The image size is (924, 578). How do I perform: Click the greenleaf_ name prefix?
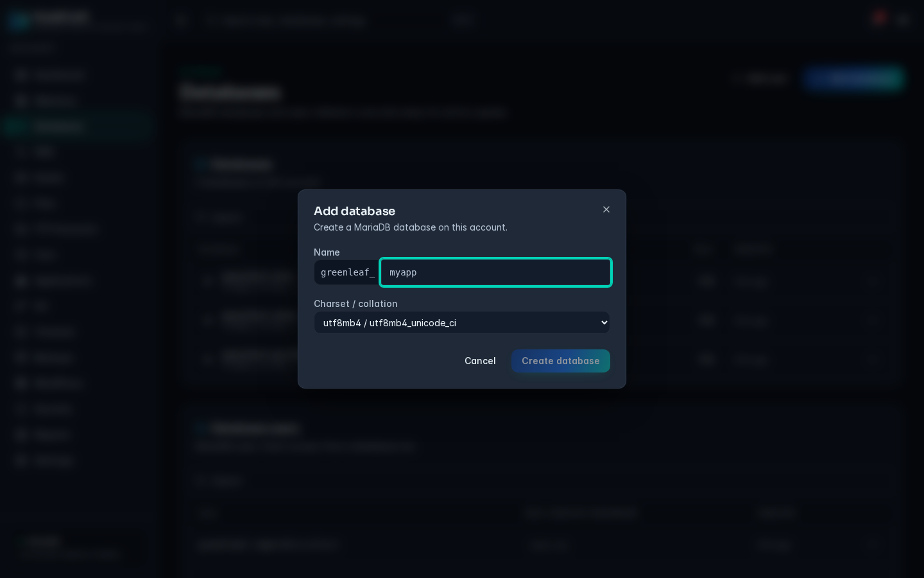coord(347,272)
